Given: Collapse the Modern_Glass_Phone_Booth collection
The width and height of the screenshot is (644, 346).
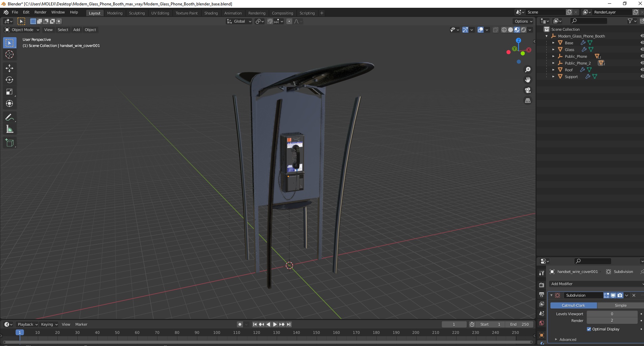Looking at the screenshot, I should tap(547, 36).
